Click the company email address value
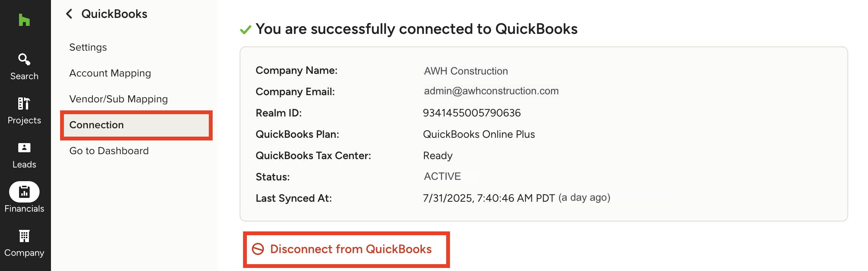Screen dimensions: 868x271 click(x=491, y=91)
